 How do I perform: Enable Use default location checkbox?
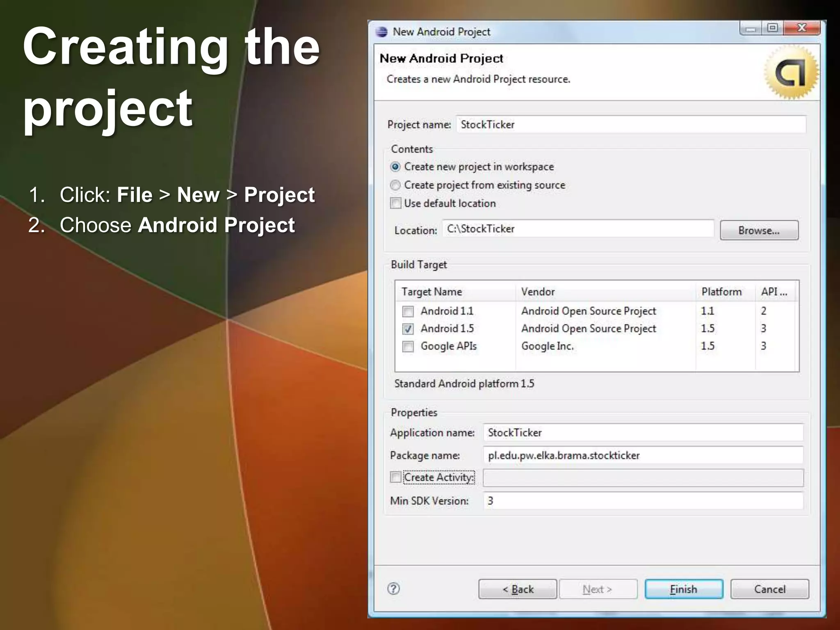pos(395,203)
